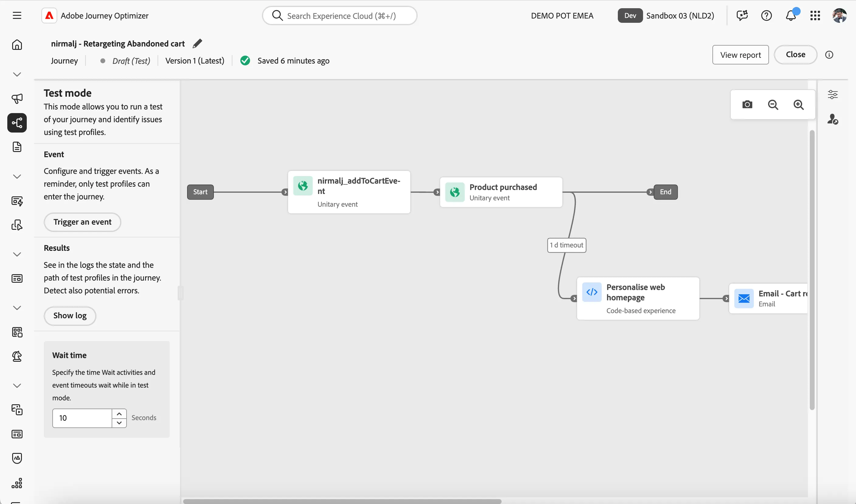Click the horizontal canvas scrollbar
Viewport: 856px width, 504px height.
point(342,501)
